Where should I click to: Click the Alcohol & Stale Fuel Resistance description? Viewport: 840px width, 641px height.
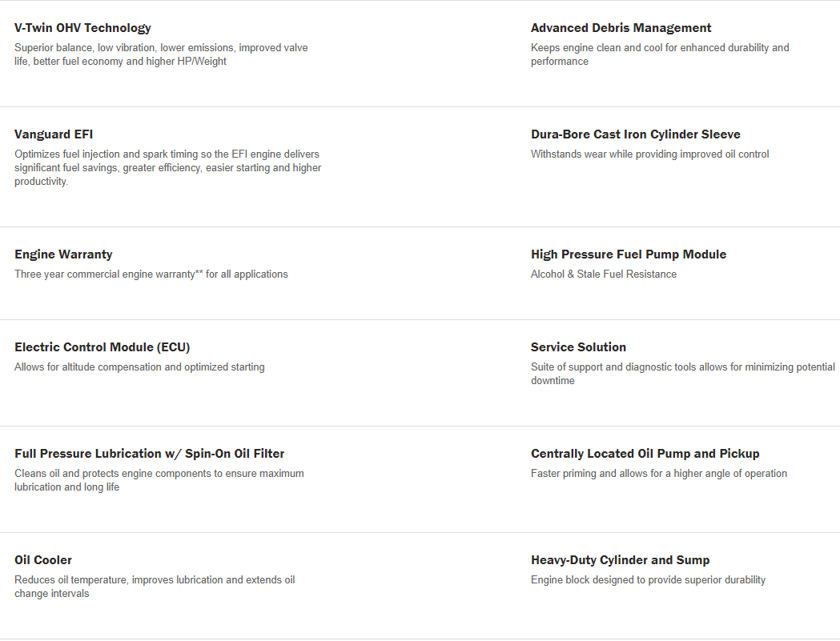click(604, 274)
